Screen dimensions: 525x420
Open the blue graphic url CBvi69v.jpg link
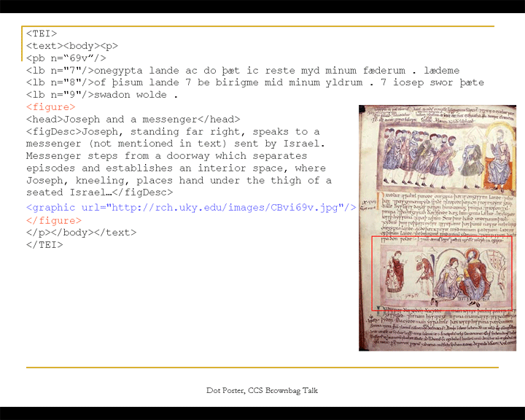point(191,208)
